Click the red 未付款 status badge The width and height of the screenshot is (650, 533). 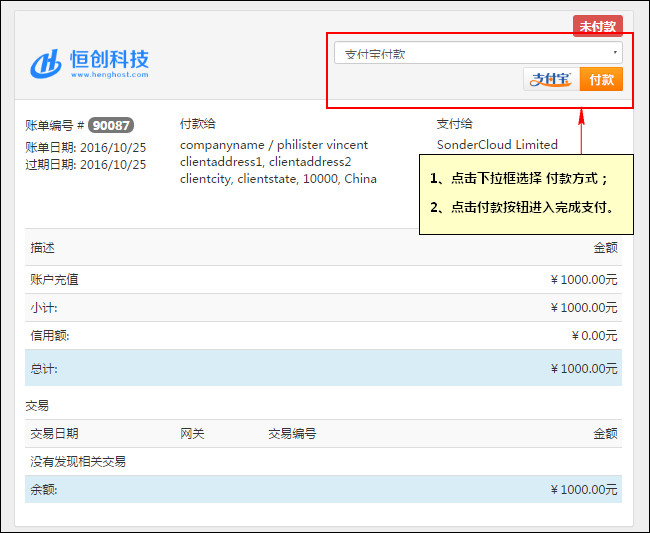tap(598, 26)
